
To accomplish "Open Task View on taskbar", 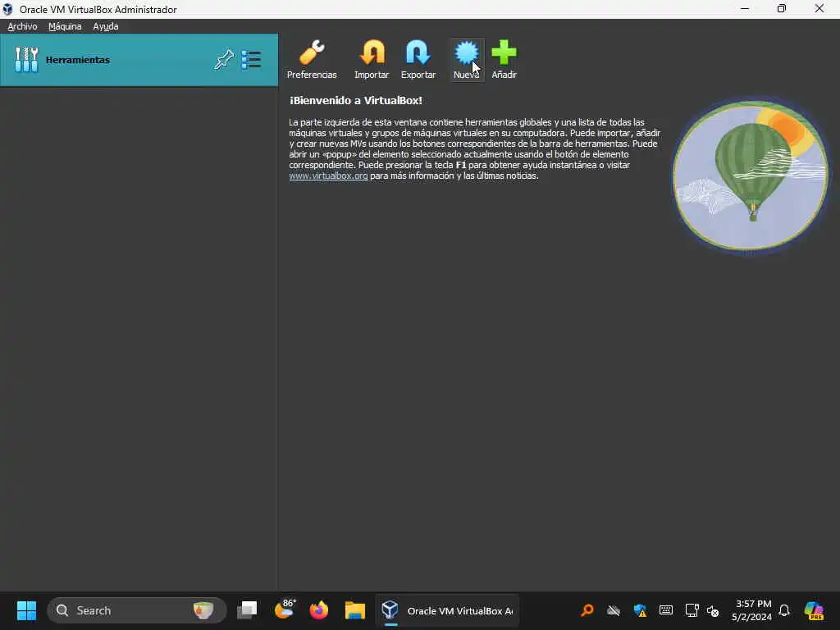I will [x=247, y=610].
